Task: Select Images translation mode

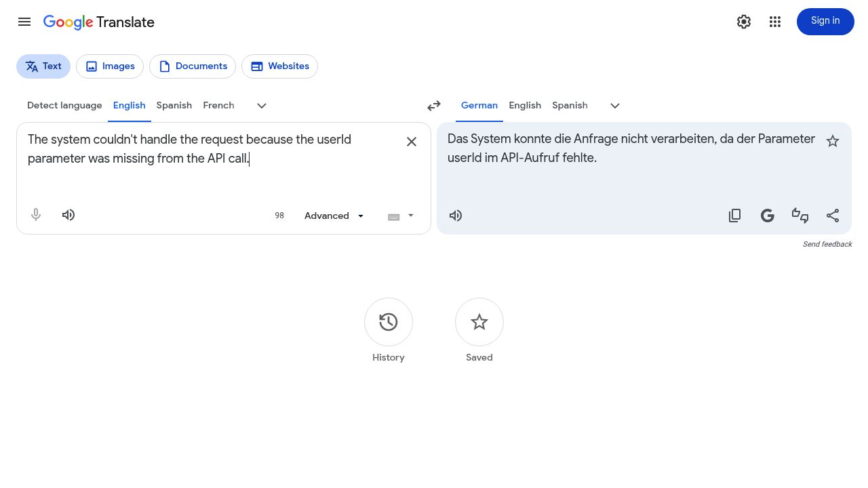Action: [x=110, y=66]
